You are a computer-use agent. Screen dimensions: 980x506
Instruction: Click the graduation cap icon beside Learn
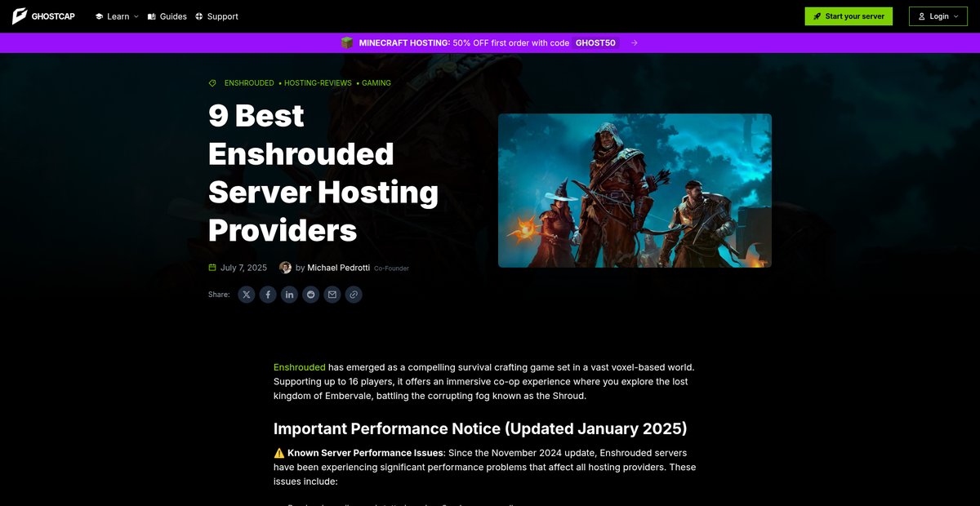pos(99,16)
